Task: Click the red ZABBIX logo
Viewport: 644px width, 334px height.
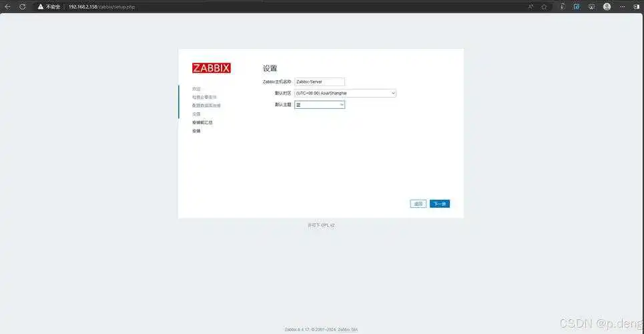Action: point(211,68)
